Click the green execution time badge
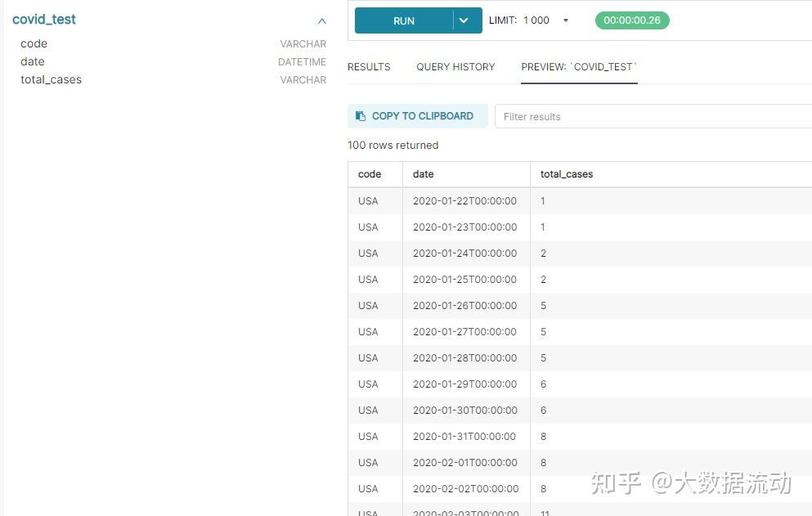The image size is (812, 516). (631, 20)
